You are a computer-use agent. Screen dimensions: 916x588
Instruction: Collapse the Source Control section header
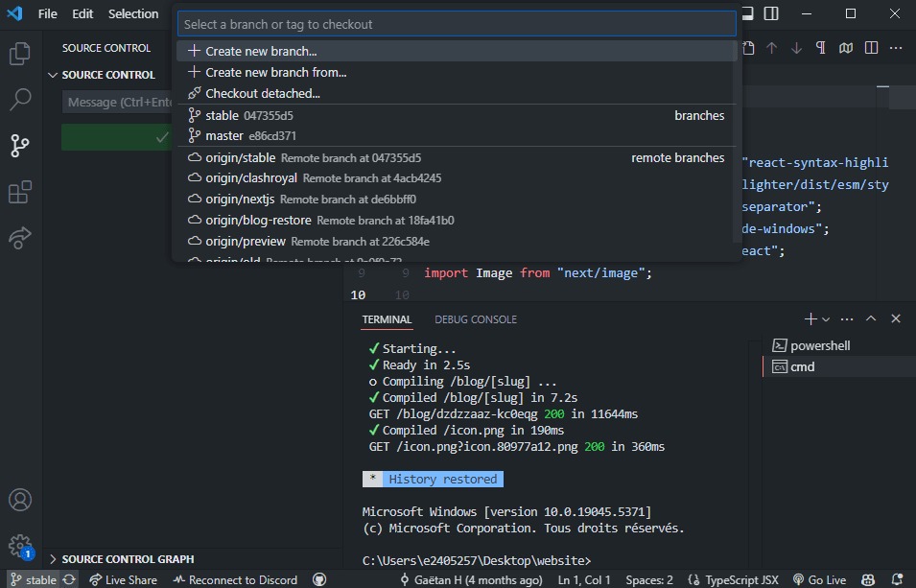click(x=107, y=75)
